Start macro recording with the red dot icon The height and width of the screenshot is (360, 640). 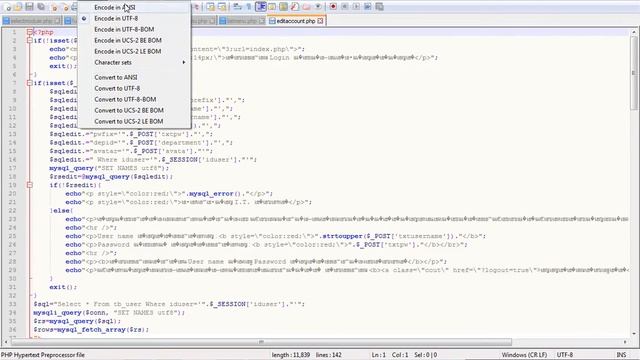pos(333,7)
